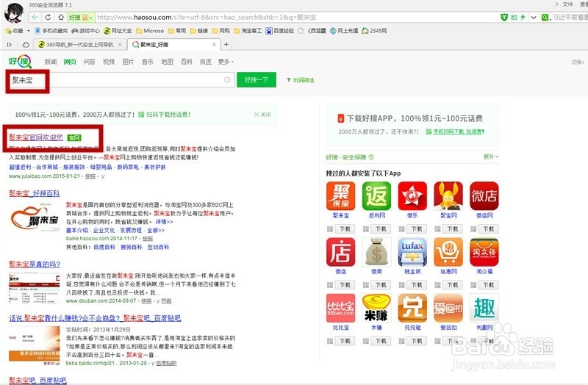Open the 聚来宝_好搜百科 result

(35, 193)
